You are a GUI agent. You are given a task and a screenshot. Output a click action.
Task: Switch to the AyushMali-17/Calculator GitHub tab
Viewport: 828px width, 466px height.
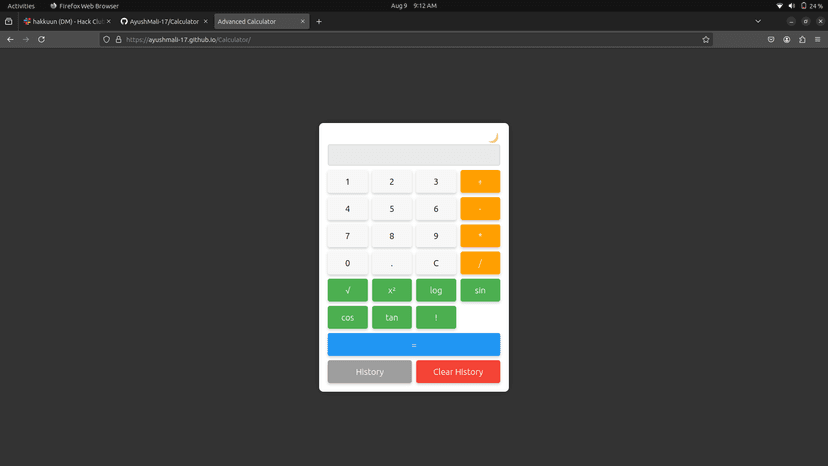(164, 22)
